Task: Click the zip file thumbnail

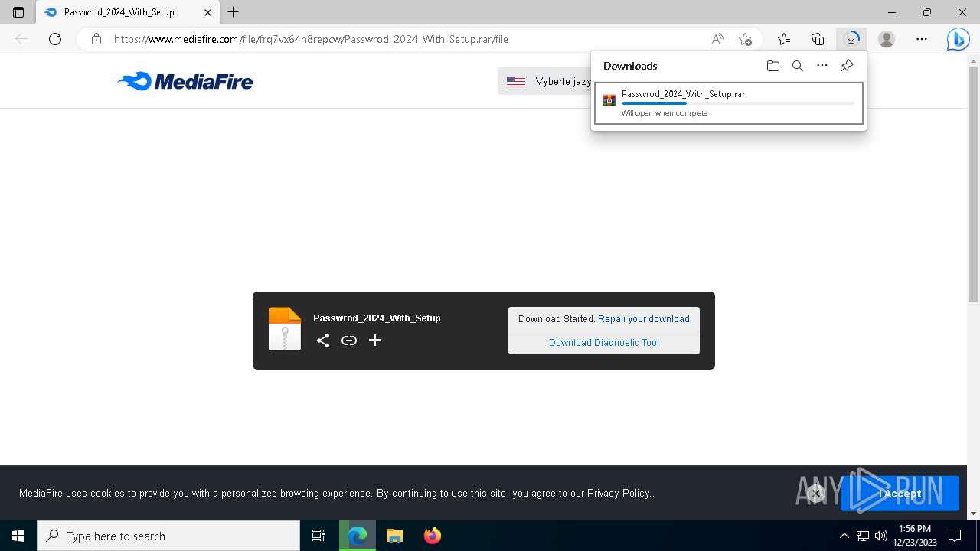Action: (285, 329)
